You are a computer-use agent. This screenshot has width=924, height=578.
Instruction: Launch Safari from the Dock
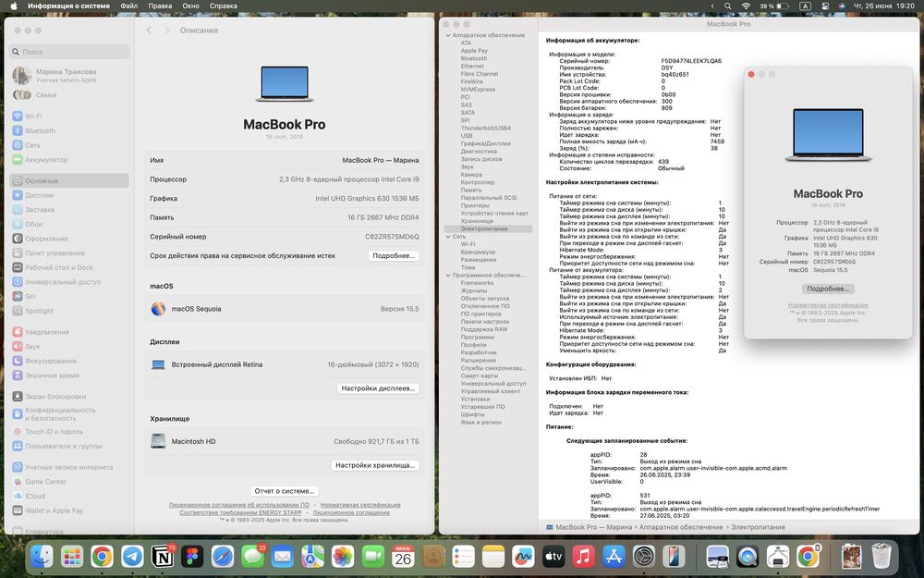223,556
